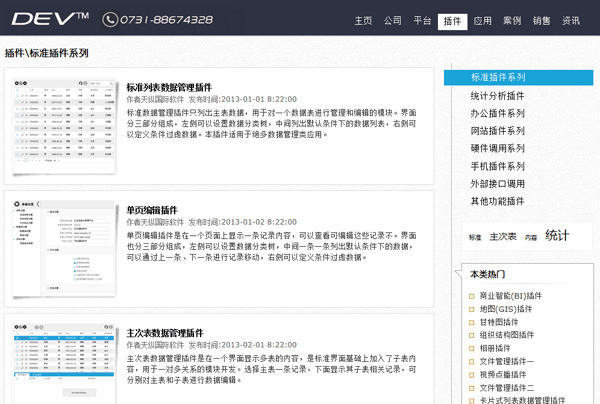Click breadcrumb 插件\标准插件系列
Viewport: 600px width, 404px height.
pos(47,53)
